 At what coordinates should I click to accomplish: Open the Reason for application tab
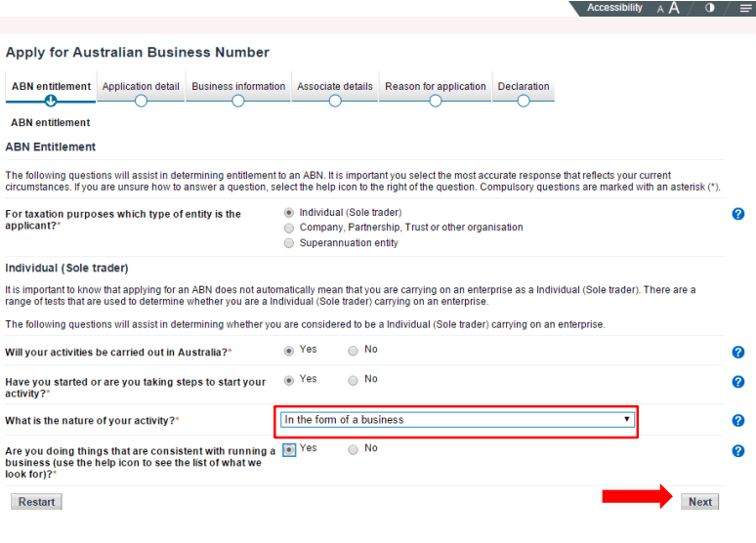pos(435,87)
